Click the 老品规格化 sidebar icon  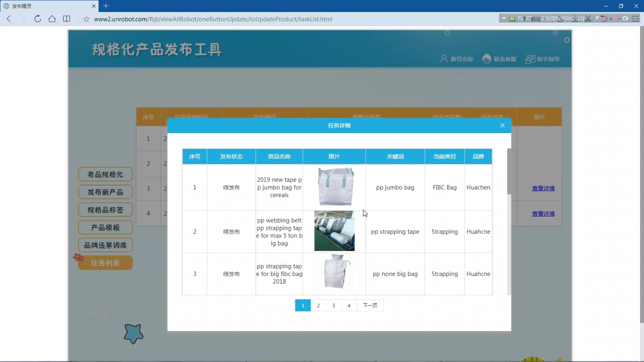[105, 174]
